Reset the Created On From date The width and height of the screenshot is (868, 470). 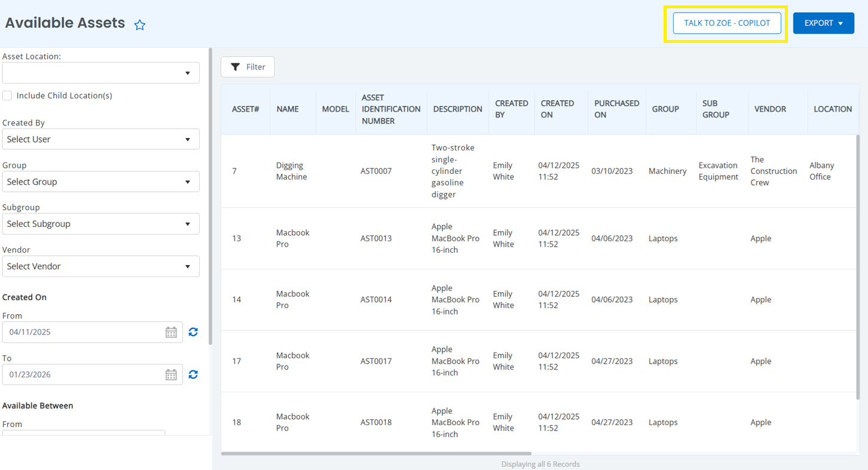point(193,332)
